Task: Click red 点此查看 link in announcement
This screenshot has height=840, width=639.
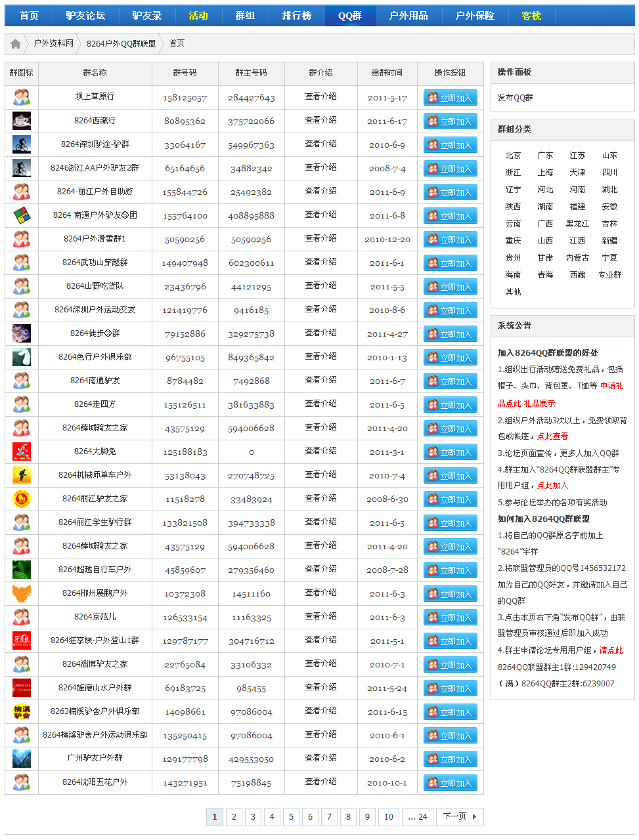Action: point(552,436)
